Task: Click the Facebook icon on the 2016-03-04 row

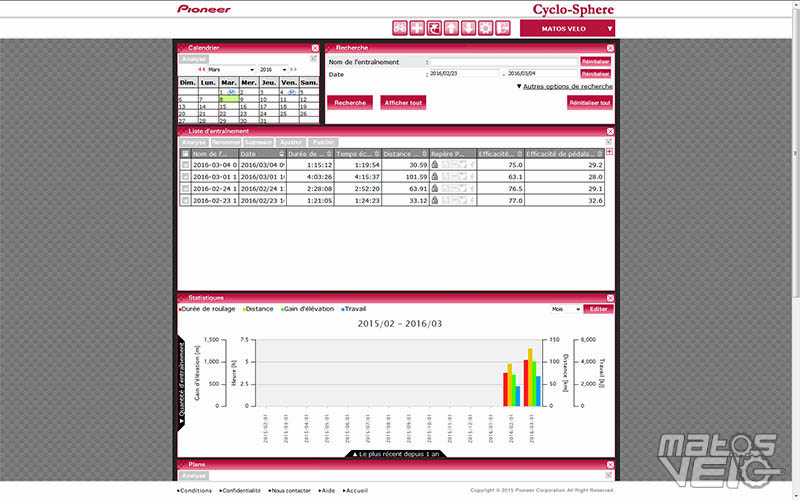Action: [472, 165]
